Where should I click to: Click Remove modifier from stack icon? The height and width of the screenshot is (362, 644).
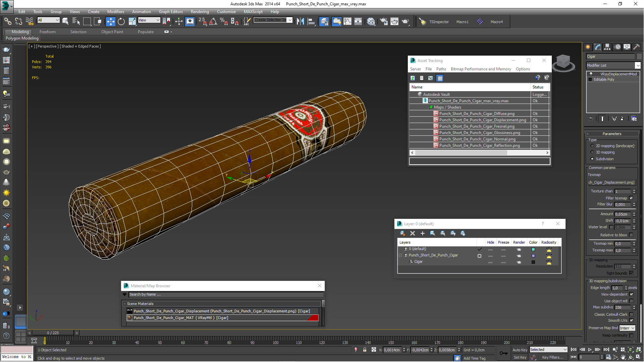(622, 119)
